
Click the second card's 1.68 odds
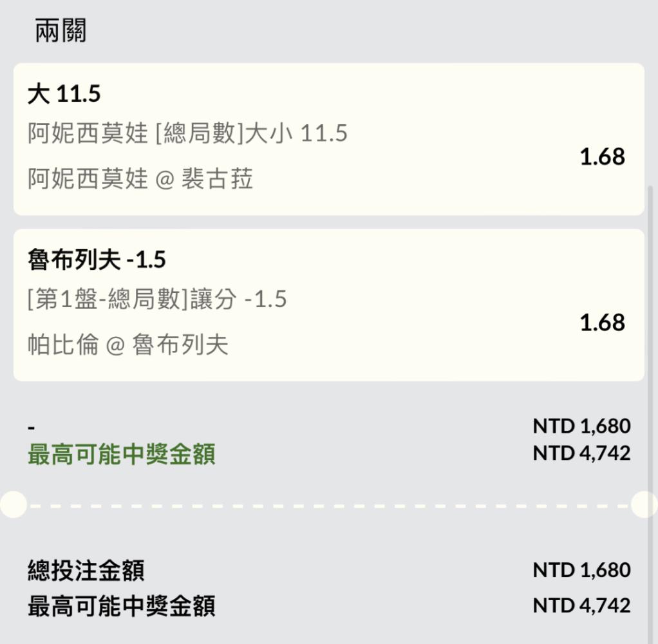click(602, 323)
